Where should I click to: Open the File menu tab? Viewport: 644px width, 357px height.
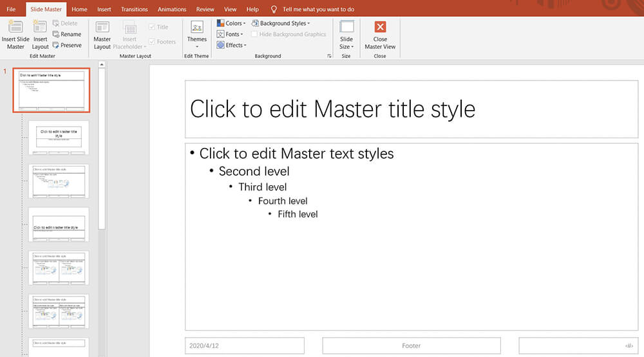point(11,10)
